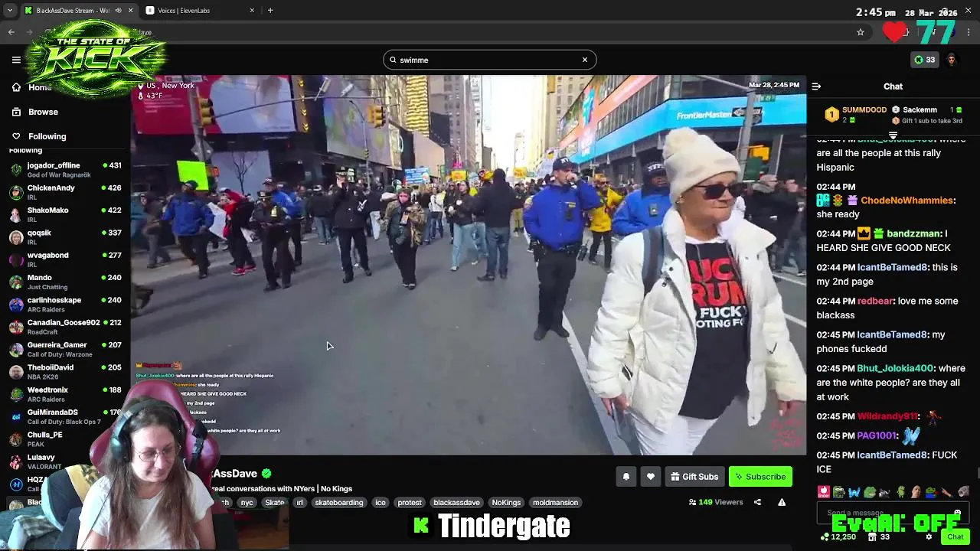Expand the gift leaderboard handle under SUMMDOOD
Image resolution: width=980 pixels, height=551 pixels.
click(x=893, y=135)
